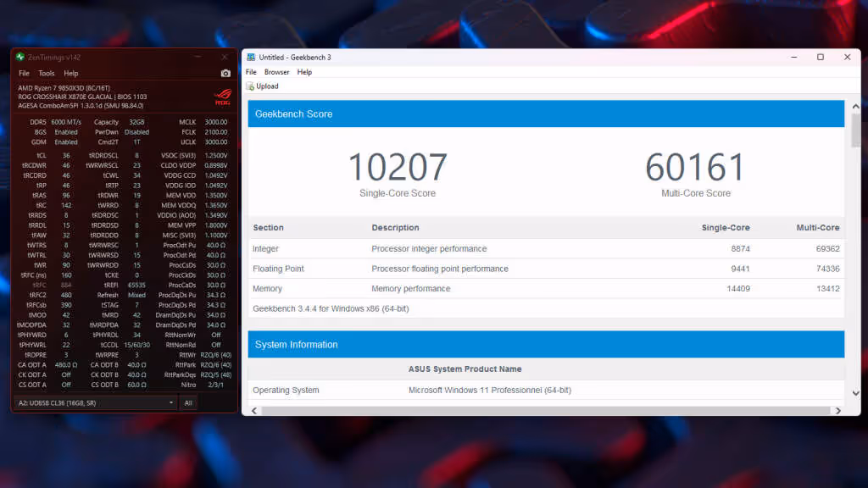Click the Operating System row label
Image resolution: width=868 pixels, height=488 pixels.
click(286, 390)
